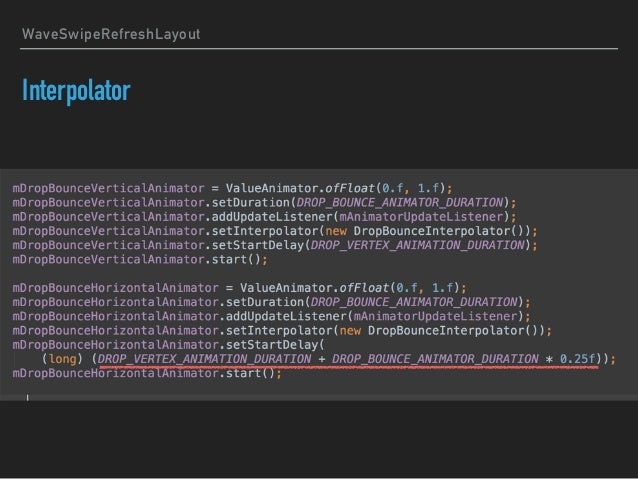Click the underlined (long) cast expression line
Viewport: 638px width, 479px height.
coord(329,359)
